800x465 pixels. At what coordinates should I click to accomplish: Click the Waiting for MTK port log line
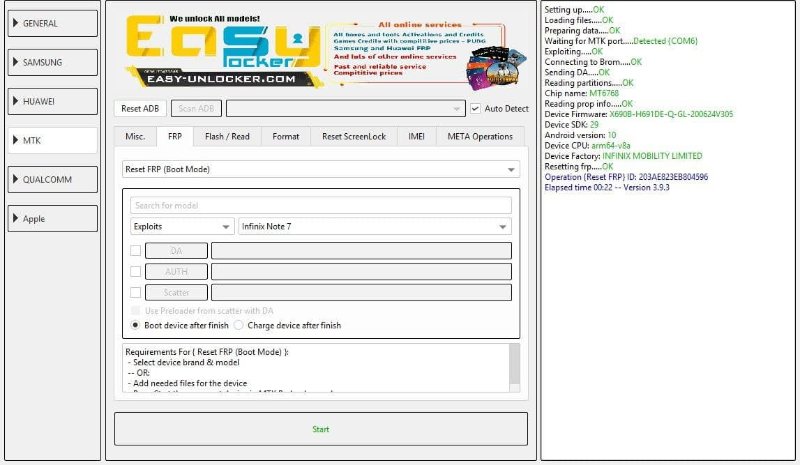pos(621,41)
